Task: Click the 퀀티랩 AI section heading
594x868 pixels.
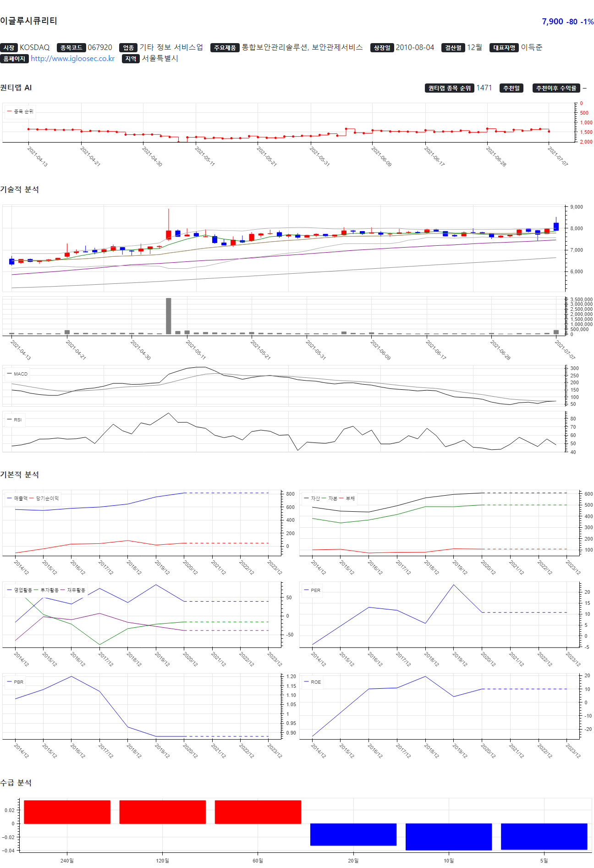Action: 16,88
